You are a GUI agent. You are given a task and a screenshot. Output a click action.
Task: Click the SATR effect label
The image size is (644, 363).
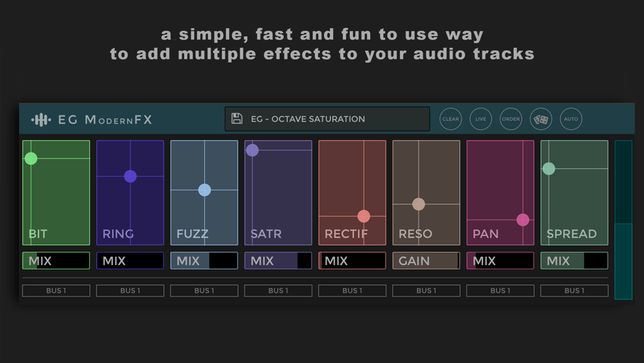[x=266, y=234]
